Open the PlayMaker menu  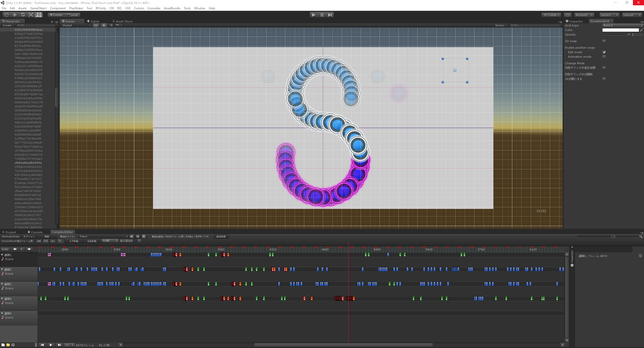[x=76, y=8]
